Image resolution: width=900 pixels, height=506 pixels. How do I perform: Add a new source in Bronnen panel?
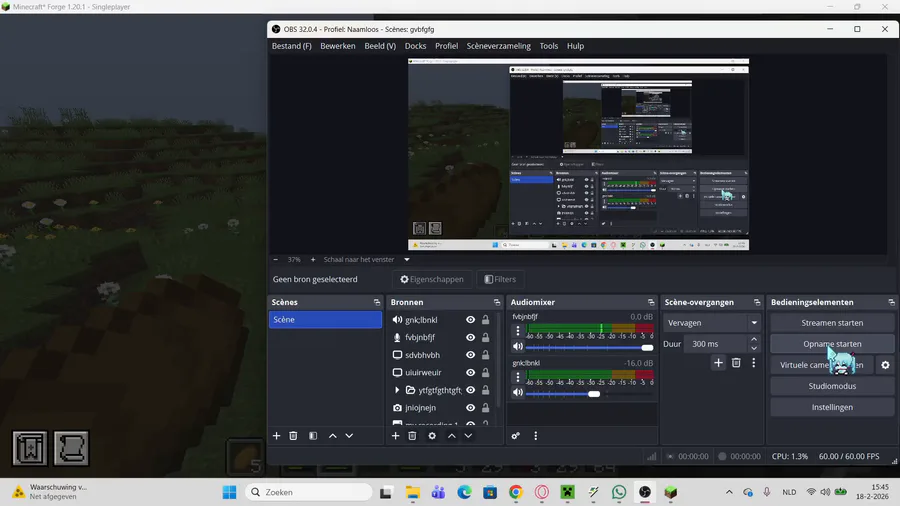pyautogui.click(x=395, y=436)
